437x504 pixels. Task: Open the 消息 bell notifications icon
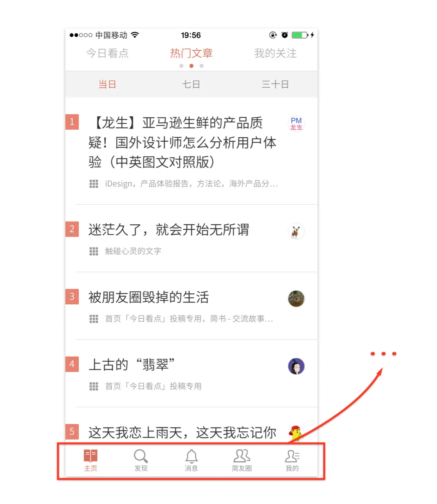pyautogui.click(x=191, y=456)
